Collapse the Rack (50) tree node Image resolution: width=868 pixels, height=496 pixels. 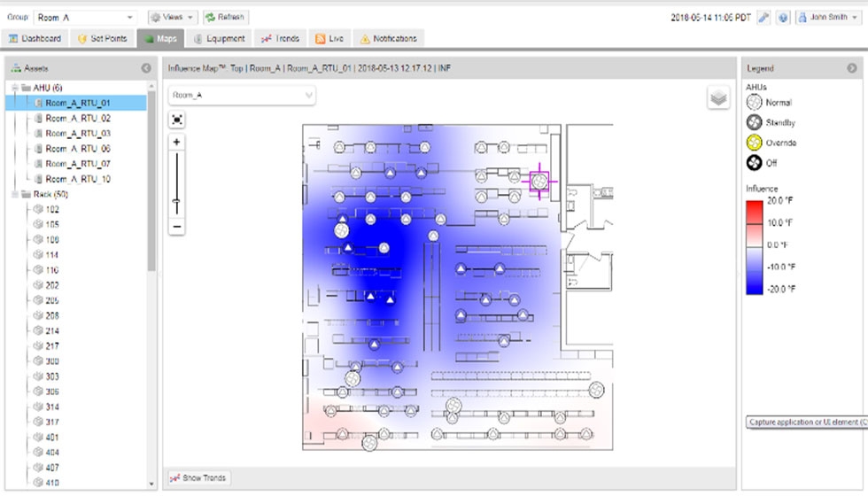(x=15, y=194)
